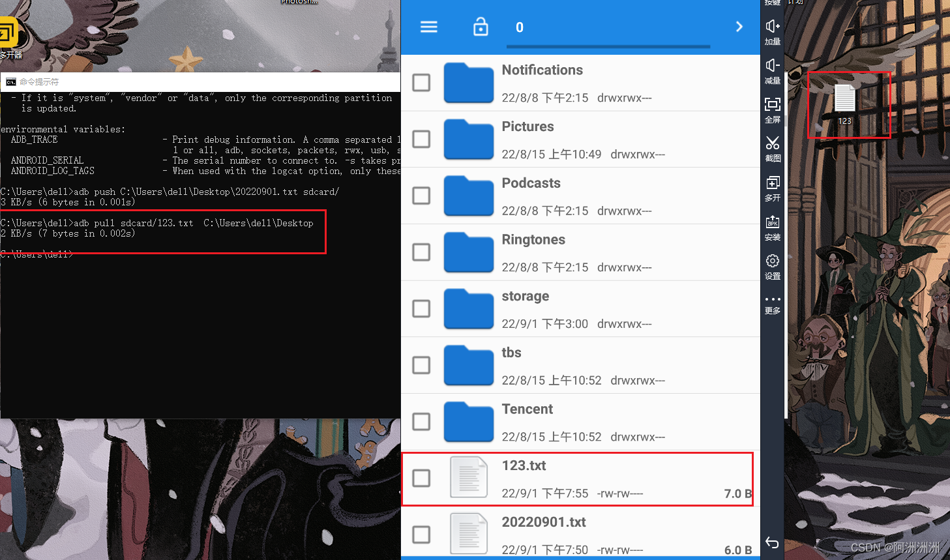Select the checkbox for the Pictures folder

(421, 139)
